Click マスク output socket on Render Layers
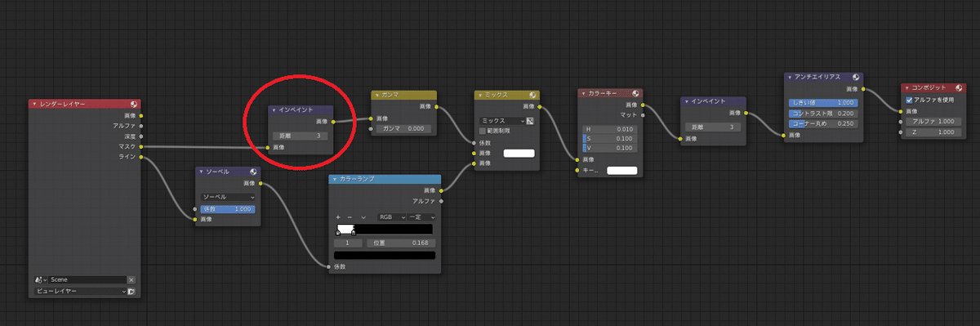980x326 pixels. 142,147
